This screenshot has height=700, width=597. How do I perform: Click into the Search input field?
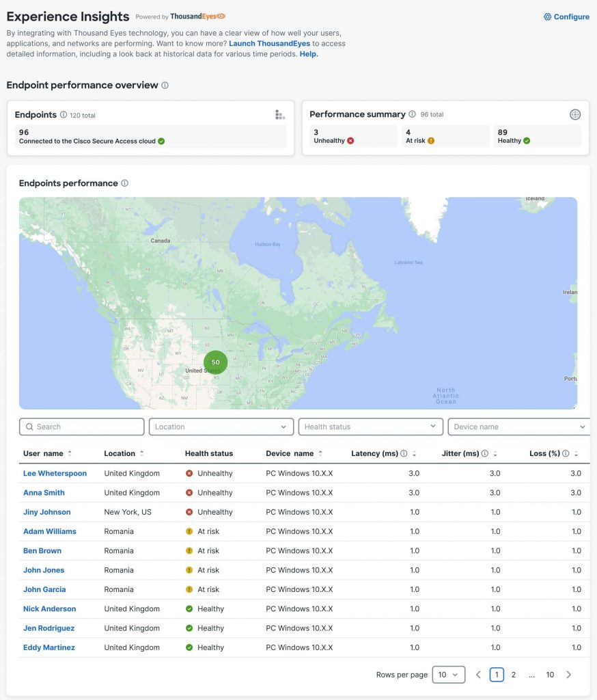coord(82,427)
